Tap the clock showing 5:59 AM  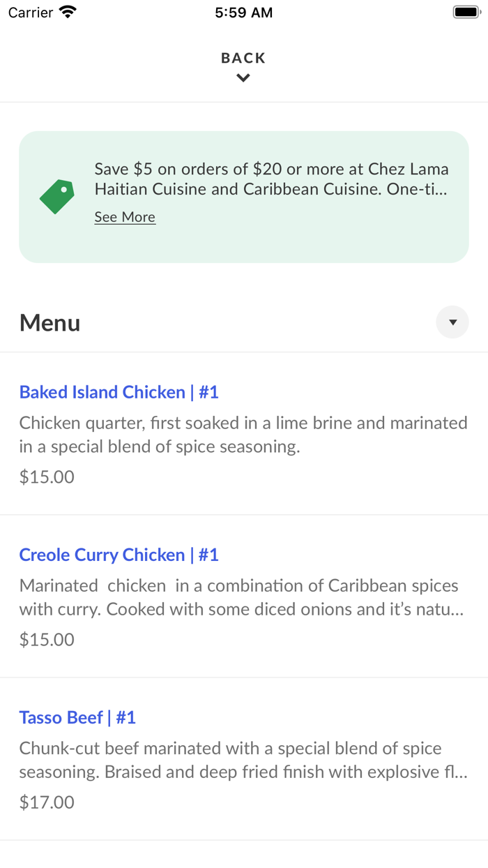(243, 12)
